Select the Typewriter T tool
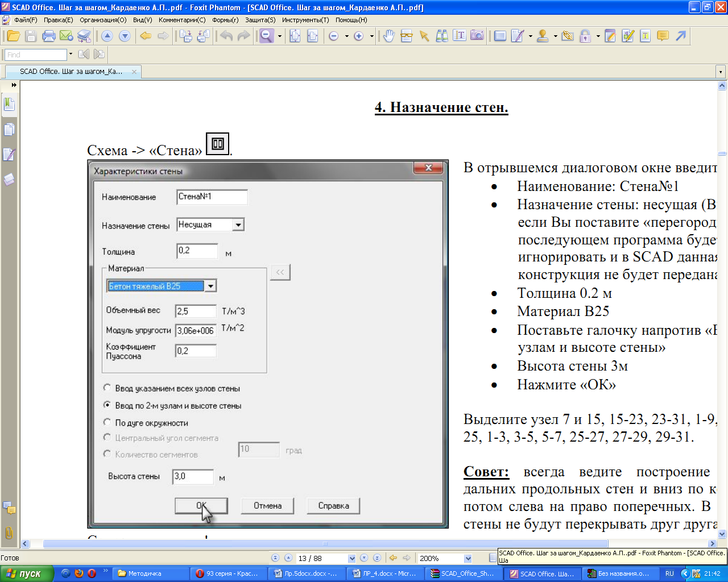This screenshot has width=728, height=582. click(x=645, y=36)
